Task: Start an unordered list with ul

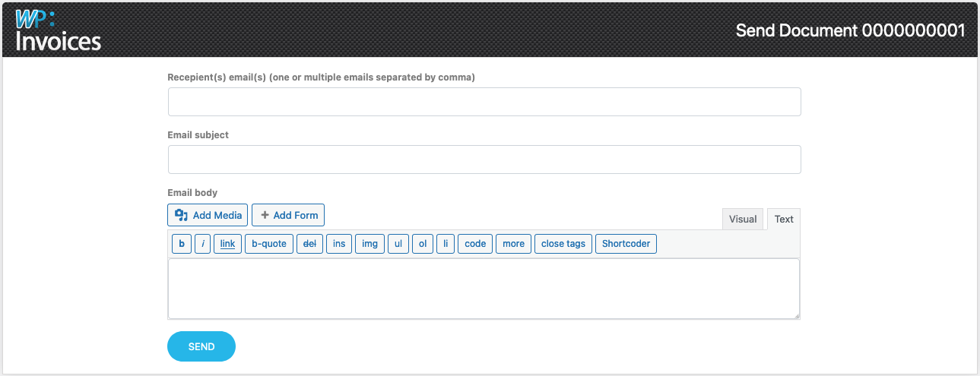Action: click(398, 244)
